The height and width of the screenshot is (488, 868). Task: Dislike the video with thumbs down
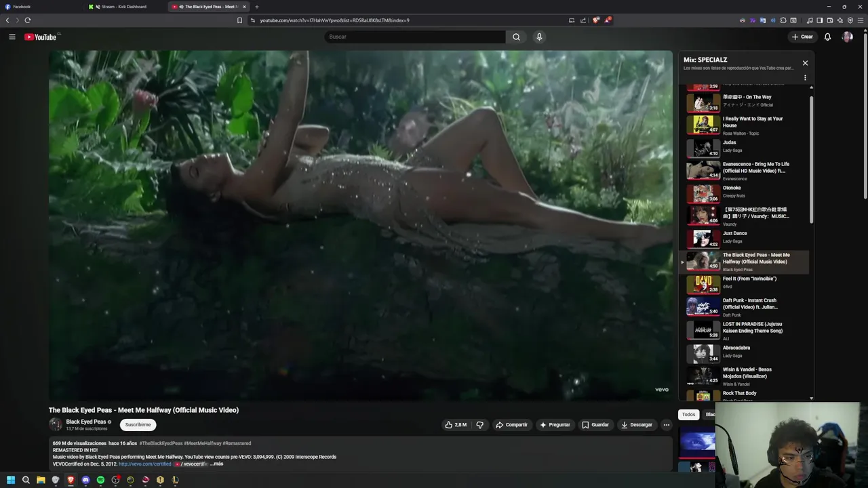pos(479,425)
